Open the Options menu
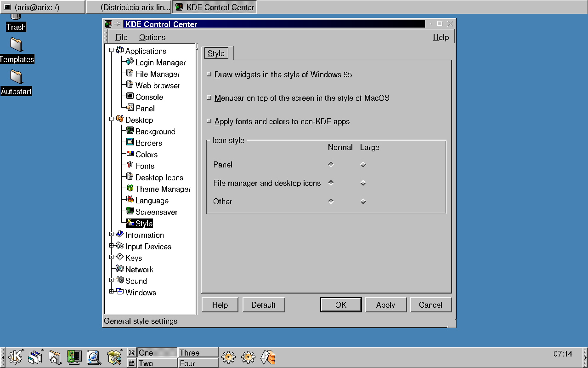The height and width of the screenshot is (368, 588). click(x=152, y=37)
